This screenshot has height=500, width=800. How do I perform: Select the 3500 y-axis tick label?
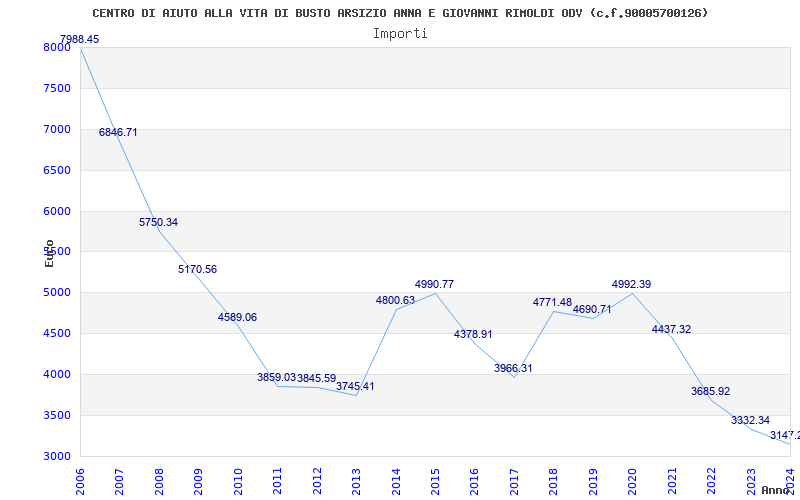coord(57,415)
